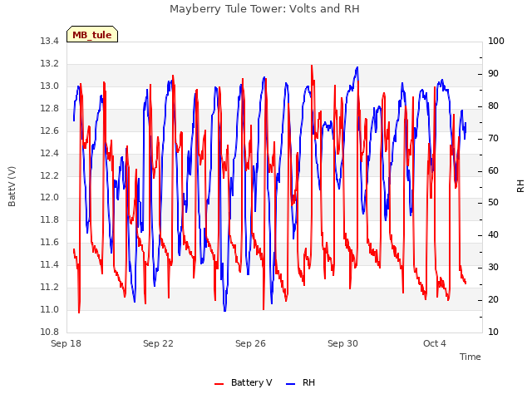
Task: Click the 11.2 voltage axis label
Action: click(x=50, y=287)
